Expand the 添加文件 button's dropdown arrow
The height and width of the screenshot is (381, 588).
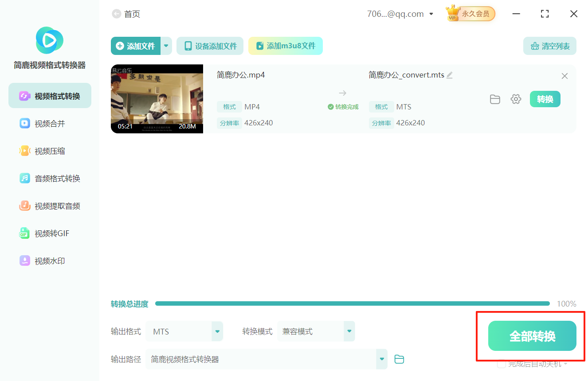point(166,46)
